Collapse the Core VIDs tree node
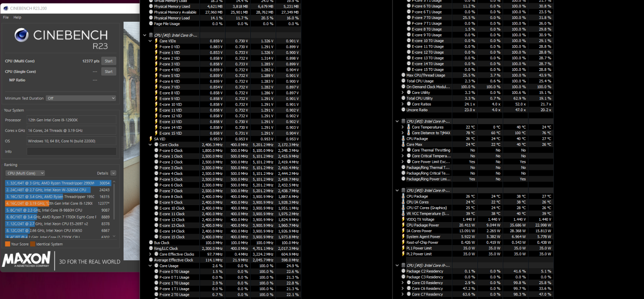Image resolution: width=644 pixels, height=299 pixels. coord(150,41)
